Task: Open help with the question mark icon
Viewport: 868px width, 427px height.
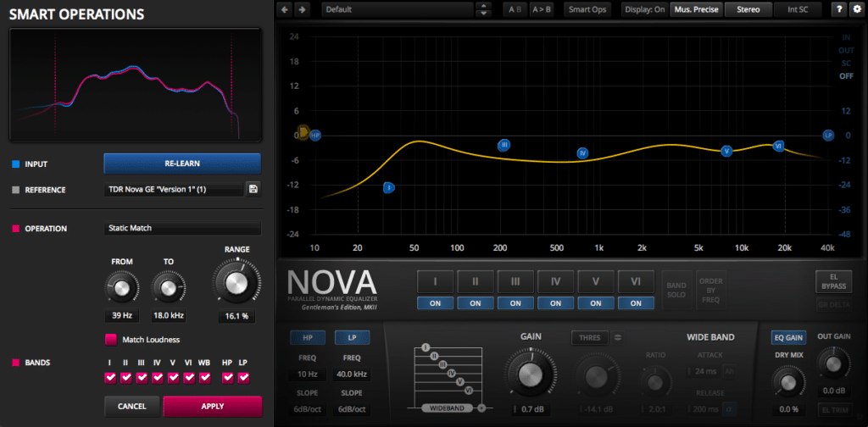Action: (x=839, y=9)
